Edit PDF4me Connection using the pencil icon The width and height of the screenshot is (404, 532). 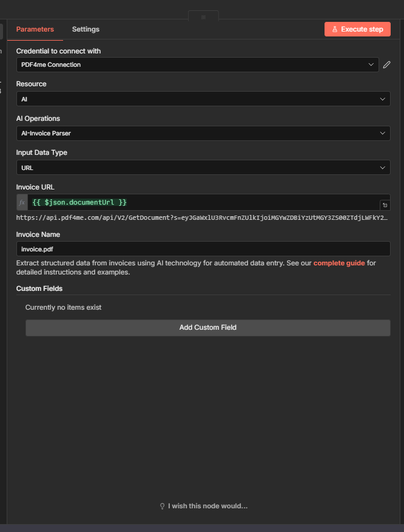386,64
